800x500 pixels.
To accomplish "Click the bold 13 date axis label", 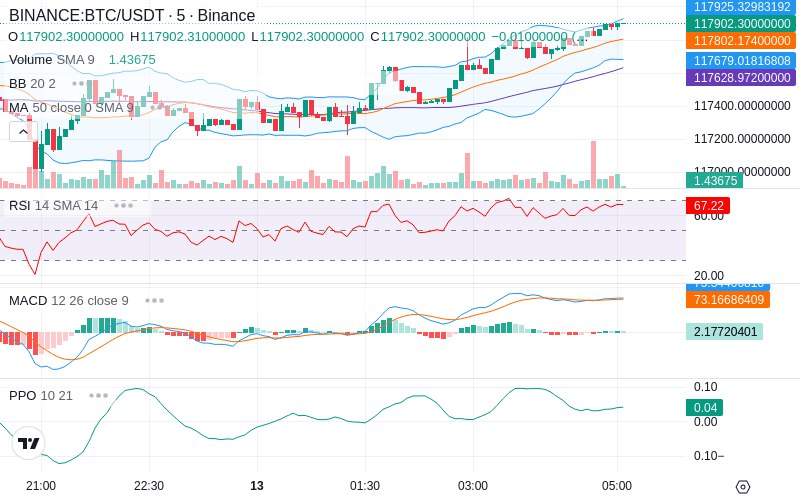I will tap(257, 486).
